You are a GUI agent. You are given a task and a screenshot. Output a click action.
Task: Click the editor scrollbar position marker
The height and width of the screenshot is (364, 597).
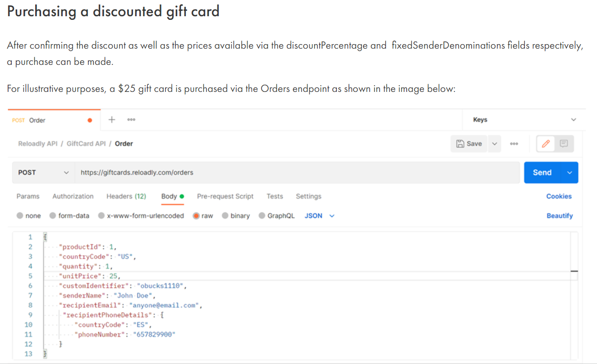tap(574, 271)
